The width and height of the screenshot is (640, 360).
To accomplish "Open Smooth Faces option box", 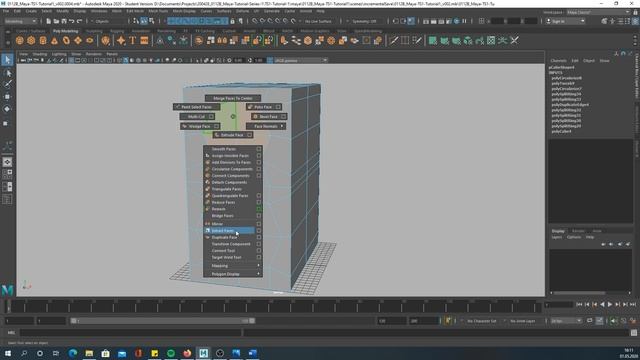I will pos(259,149).
